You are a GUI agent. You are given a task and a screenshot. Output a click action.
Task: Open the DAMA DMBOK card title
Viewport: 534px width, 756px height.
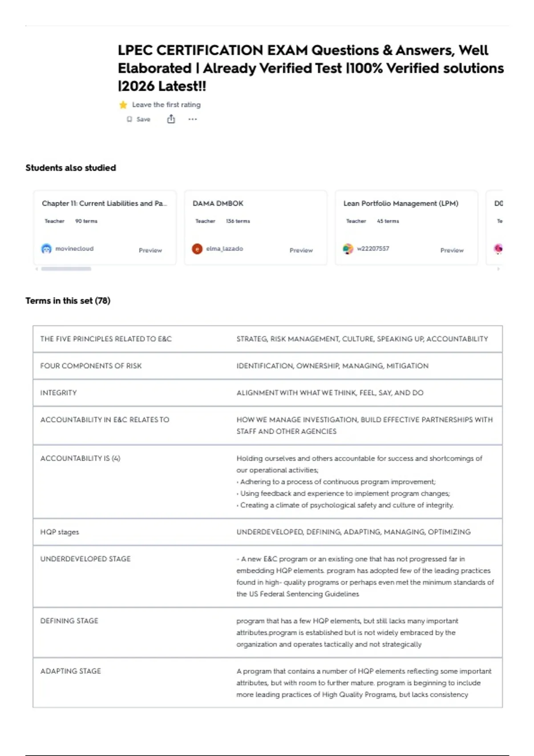point(218,203)
